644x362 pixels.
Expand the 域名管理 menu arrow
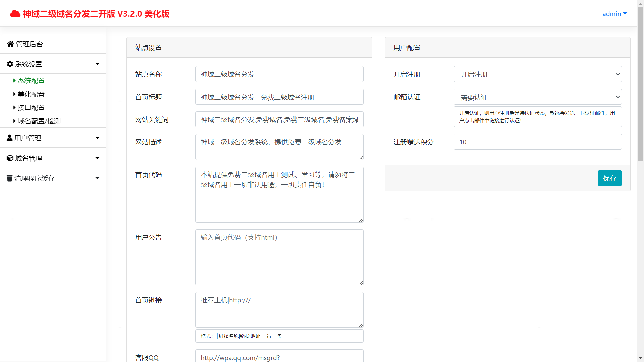[97, 158]
